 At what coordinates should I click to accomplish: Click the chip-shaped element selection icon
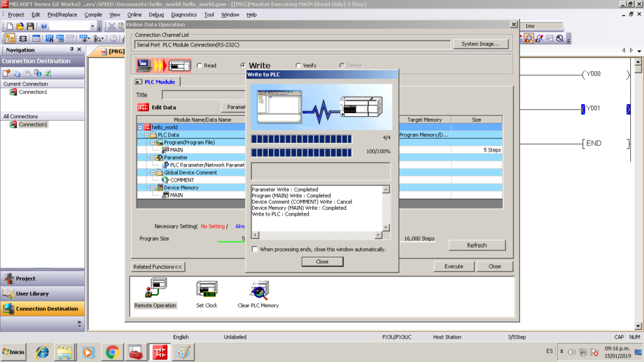[23, 38]
